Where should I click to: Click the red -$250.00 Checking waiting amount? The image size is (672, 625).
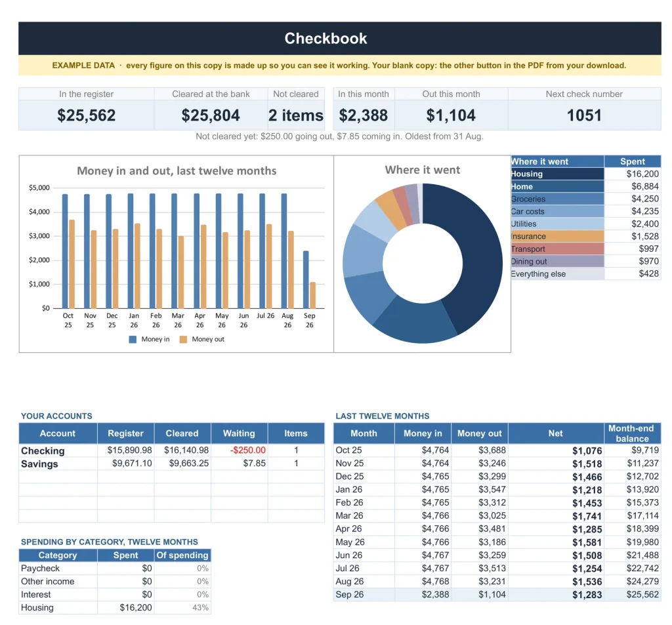point(247,450)
